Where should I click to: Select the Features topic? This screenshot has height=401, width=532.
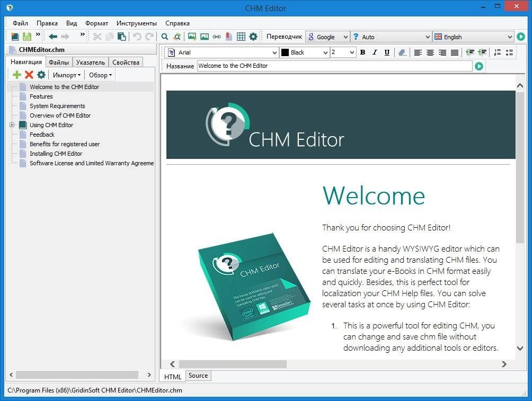click(41, 96)
